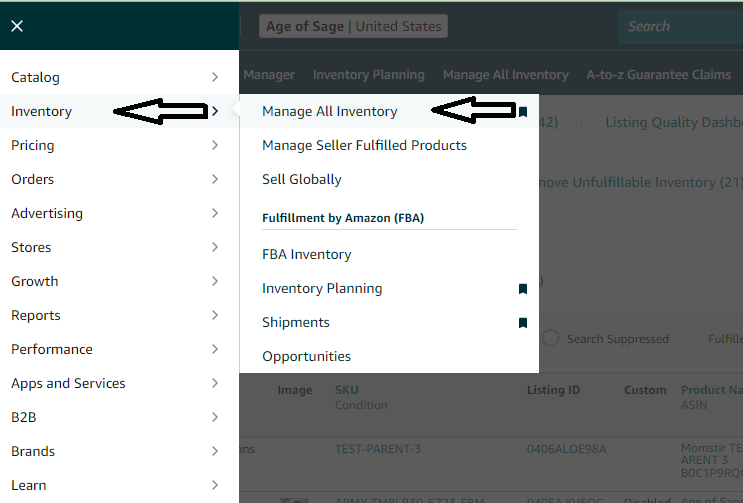Image resolution: width=743 pixels, height=503 pixels.
Task: Click Remove Unfulfillable Inventory link
Action: click(641, 183)
